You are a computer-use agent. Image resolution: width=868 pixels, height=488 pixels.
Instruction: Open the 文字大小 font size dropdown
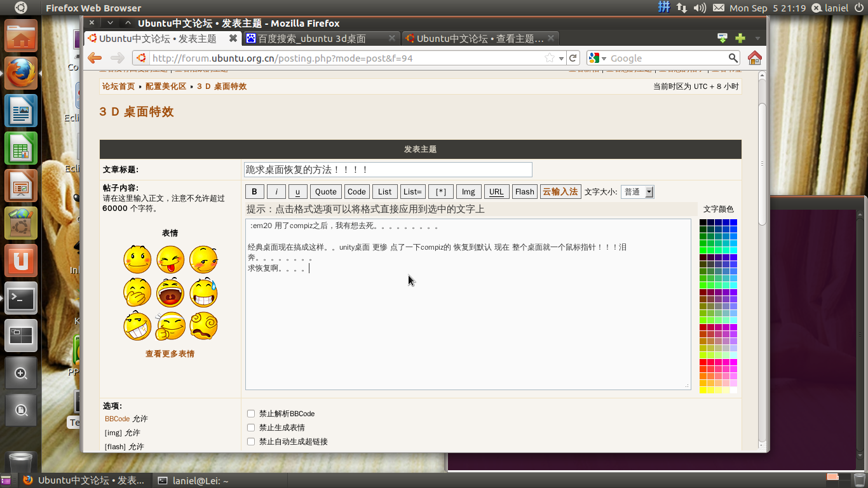(x=637, y=192)
